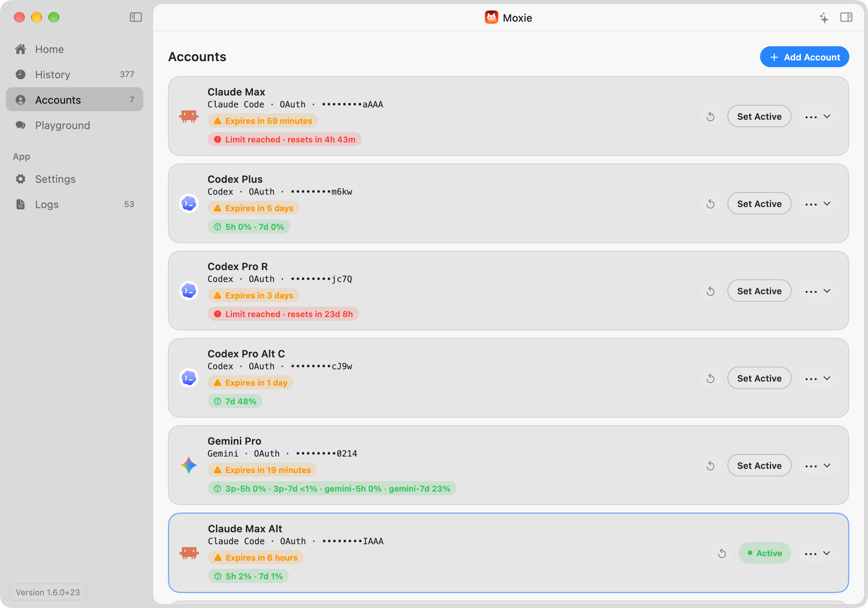Click '5h 2% · 7d 1%' usage badge
The image size is (868, 608).
[249, 576]
